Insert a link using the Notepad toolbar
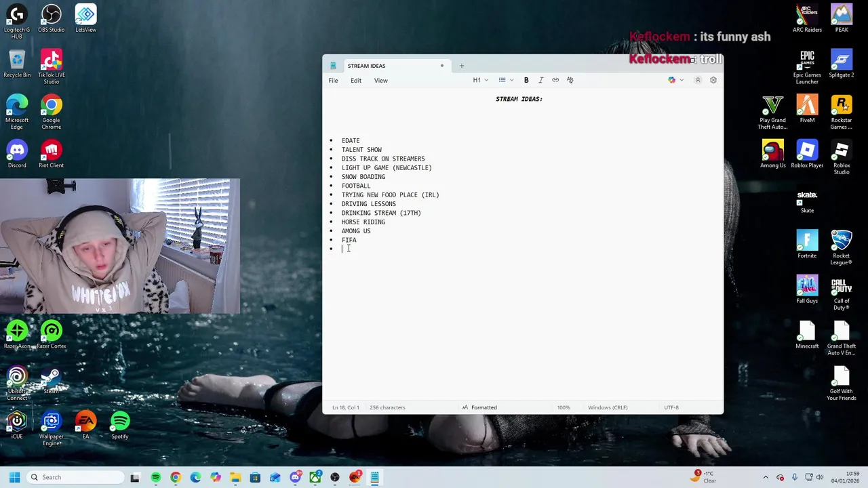 tap(555, 80)
